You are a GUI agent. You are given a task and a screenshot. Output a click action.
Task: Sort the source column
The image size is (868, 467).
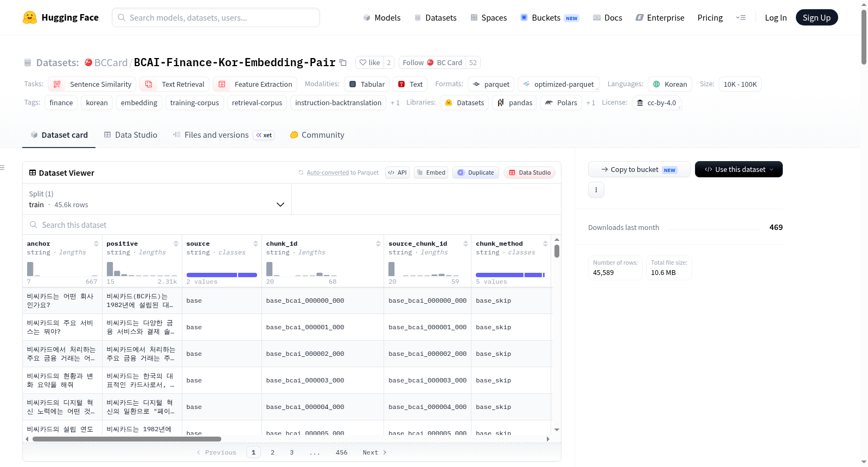click(256, 244)
